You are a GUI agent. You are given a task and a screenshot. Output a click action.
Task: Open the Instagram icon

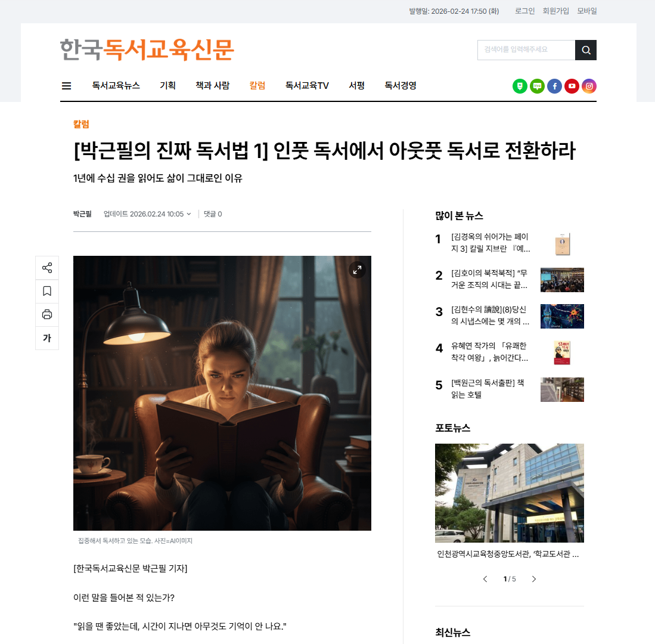(589, 86)
